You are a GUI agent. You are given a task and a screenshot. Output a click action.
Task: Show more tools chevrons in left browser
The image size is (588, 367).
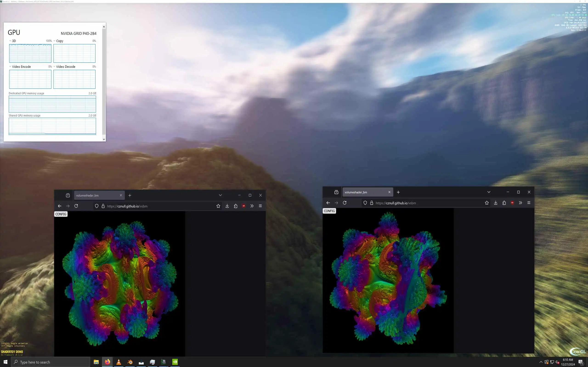pos(252,206)
